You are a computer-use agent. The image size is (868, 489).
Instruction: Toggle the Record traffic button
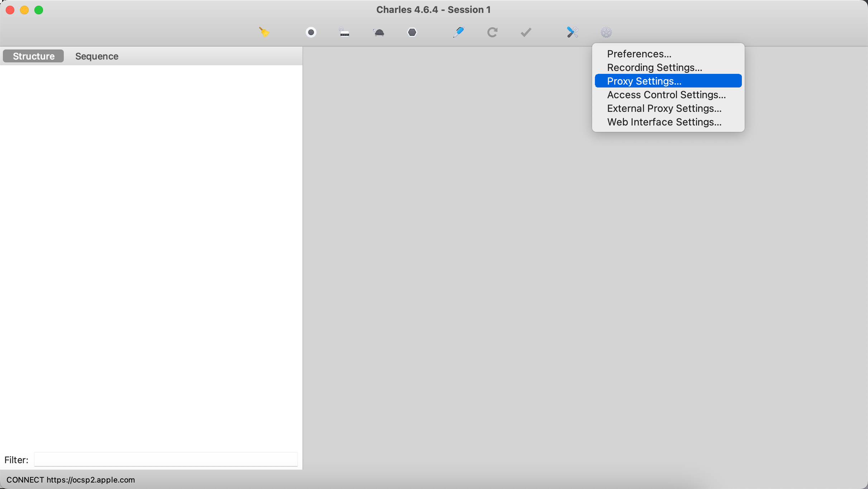pyautogui.click(x=311, y=32)
